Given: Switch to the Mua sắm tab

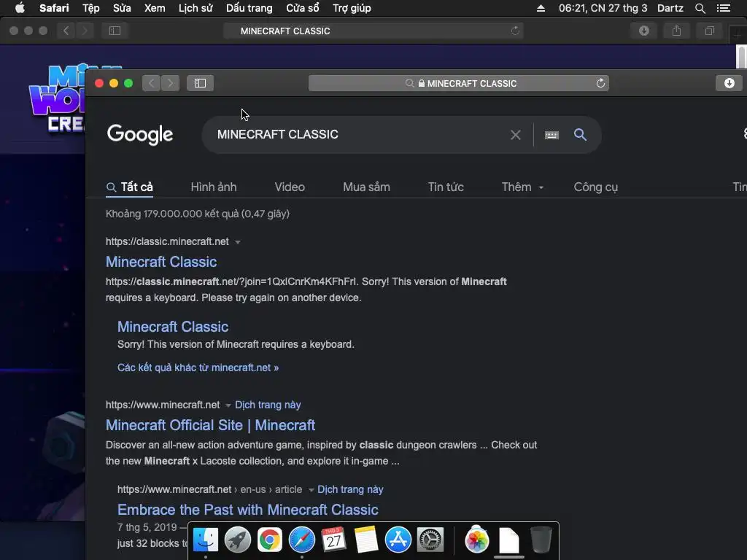Looking at the screenshot, I should tap(366, 187).
